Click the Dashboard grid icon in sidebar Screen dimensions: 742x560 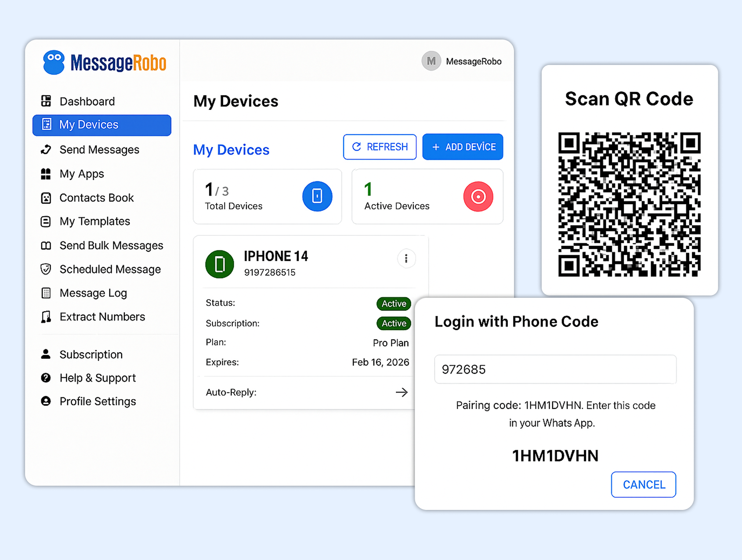point(46,101)
